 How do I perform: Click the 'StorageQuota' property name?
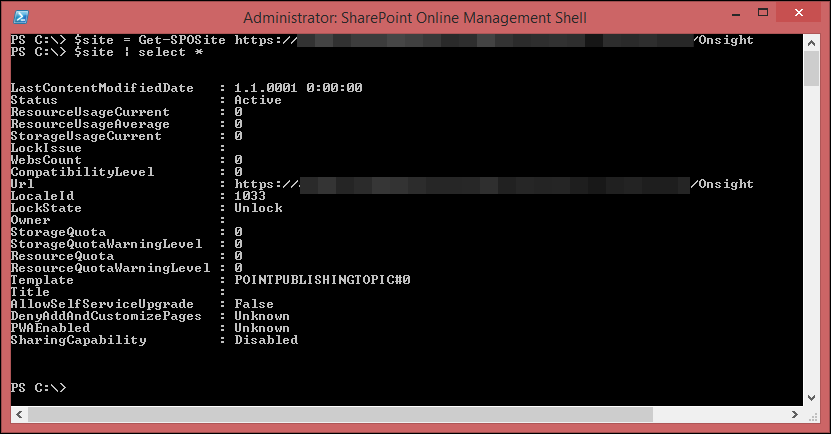click(x=58, y=232)
